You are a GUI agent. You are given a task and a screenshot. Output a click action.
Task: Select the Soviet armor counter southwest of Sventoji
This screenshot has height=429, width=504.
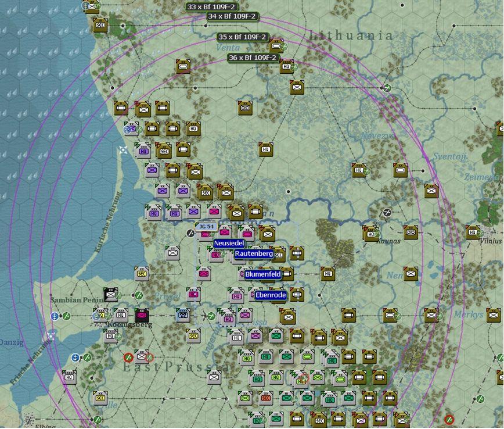tap(400, 170)
